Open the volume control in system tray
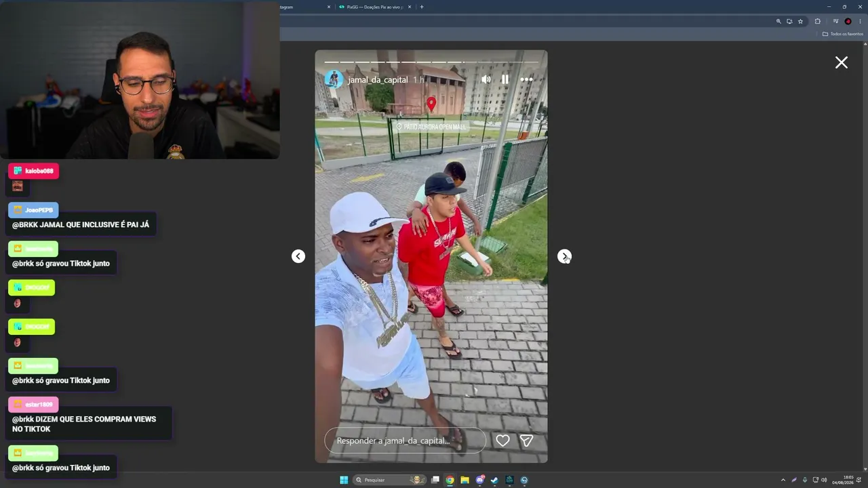The height and width of the screenshot is (488, 868). [x=824, y=480]
